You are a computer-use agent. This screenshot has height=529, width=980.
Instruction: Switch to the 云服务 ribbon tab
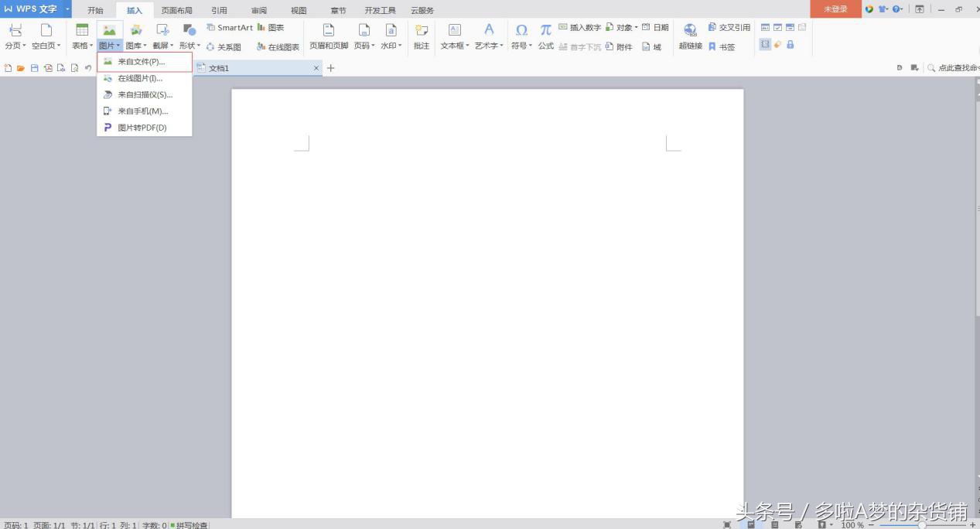422,10
